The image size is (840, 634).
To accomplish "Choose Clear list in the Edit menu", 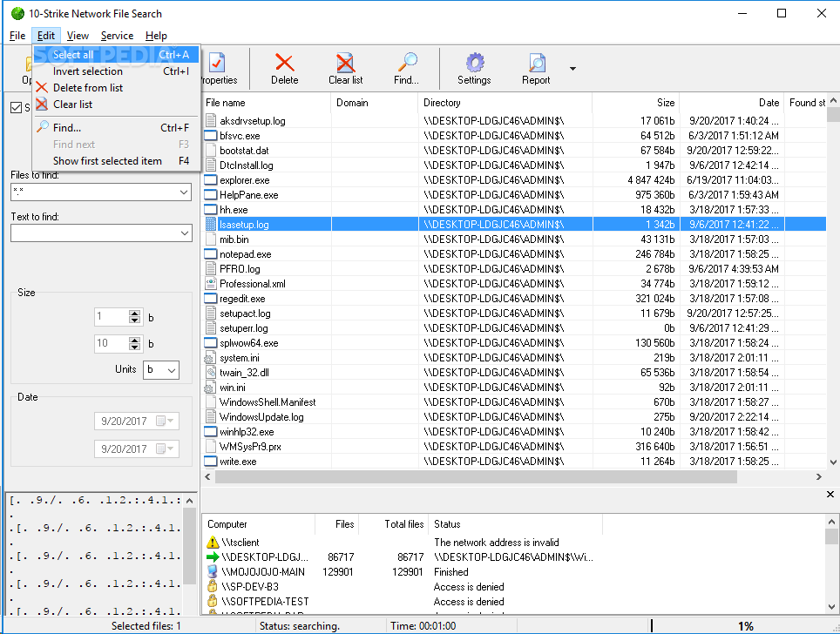I will 116,105.
